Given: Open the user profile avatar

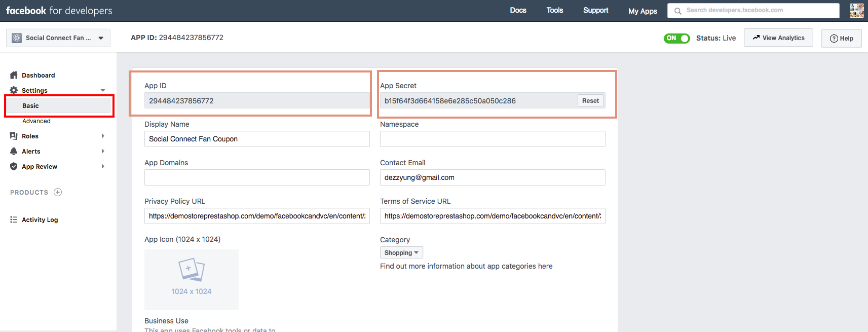Looking at the screenshot, I should 856,10.
